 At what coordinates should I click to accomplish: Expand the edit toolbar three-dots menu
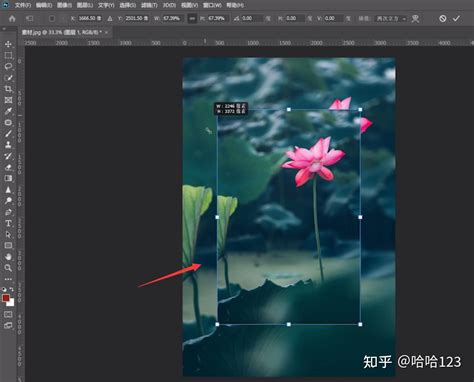tap(8, 279)
